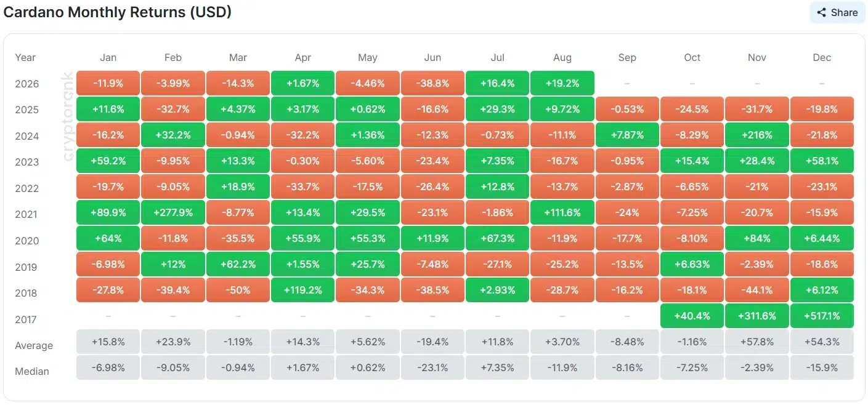Click the Cardano Monthly Returns (USD) title
This screenshot has width=868, height=405.
(118, 12)
